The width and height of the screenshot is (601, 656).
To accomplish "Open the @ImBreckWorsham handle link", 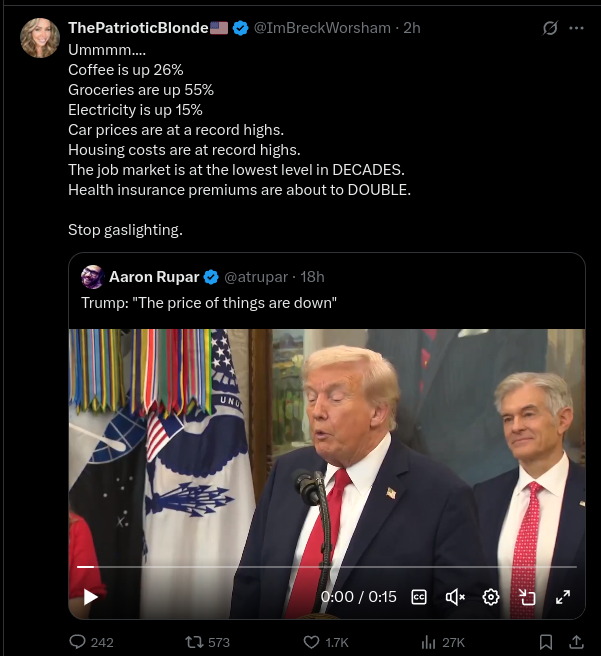I will pos(323,28).
